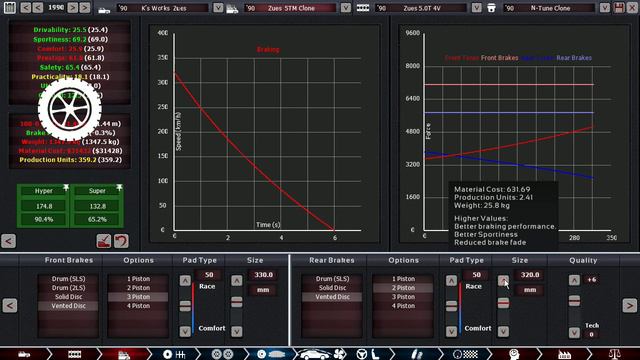Open the Zues STM Clone trim dropdown
The image size is (640, 360).
[346, 8]
